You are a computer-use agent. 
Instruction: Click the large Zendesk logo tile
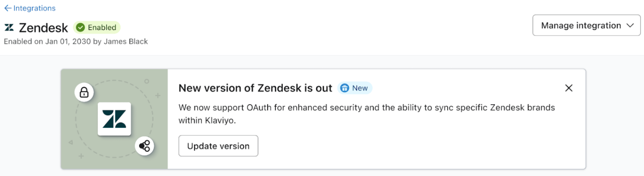[114, 119]
